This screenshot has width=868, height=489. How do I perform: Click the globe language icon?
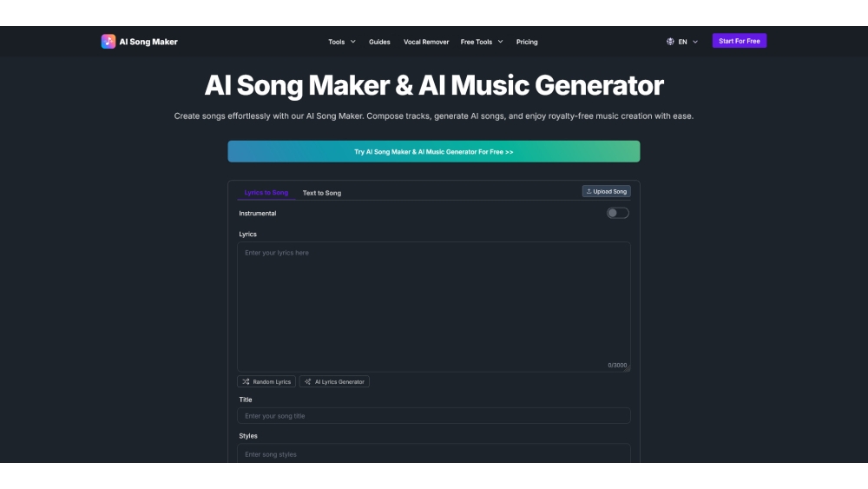tap(670, 42)
